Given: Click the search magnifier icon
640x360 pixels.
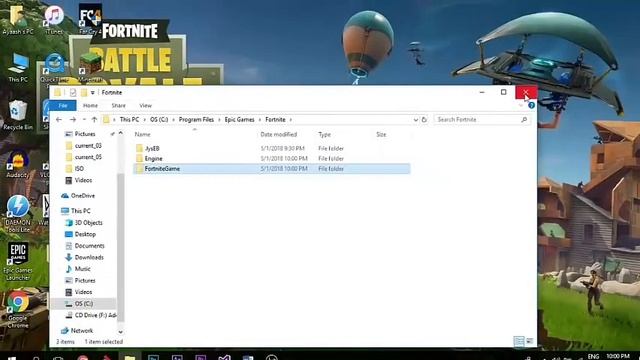Looking at the screenshot, I should 524,120.
